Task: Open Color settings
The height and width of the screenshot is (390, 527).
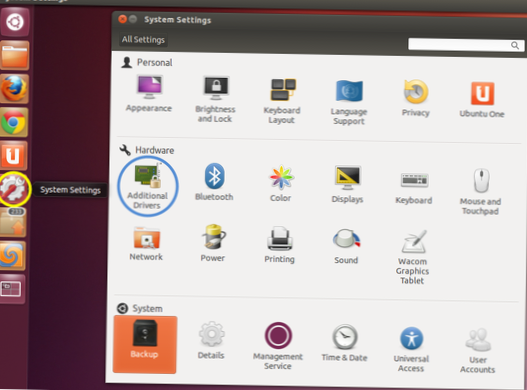Action: [281, 183]
